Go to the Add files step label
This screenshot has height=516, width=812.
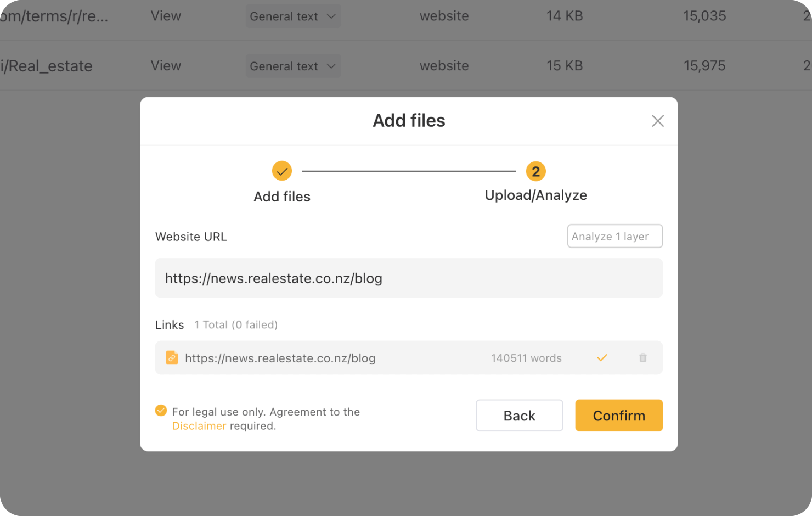282,197
